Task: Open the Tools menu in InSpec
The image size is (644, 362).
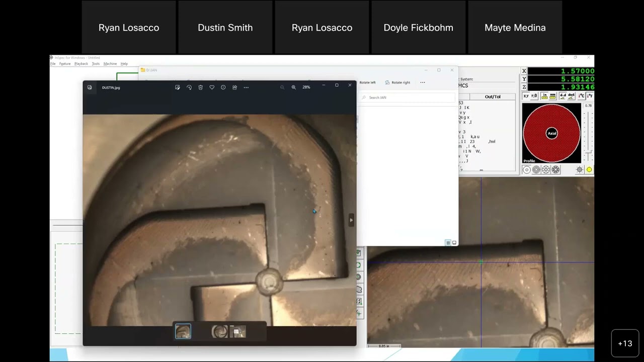Action: coord(96,64)
